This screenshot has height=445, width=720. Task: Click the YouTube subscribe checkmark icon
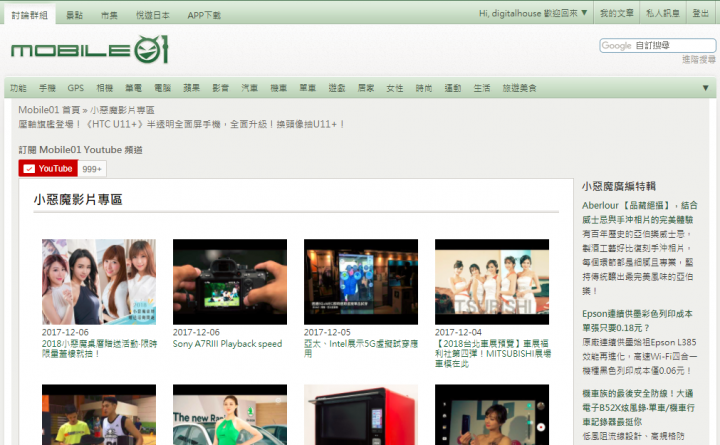[x=29, y=169]
